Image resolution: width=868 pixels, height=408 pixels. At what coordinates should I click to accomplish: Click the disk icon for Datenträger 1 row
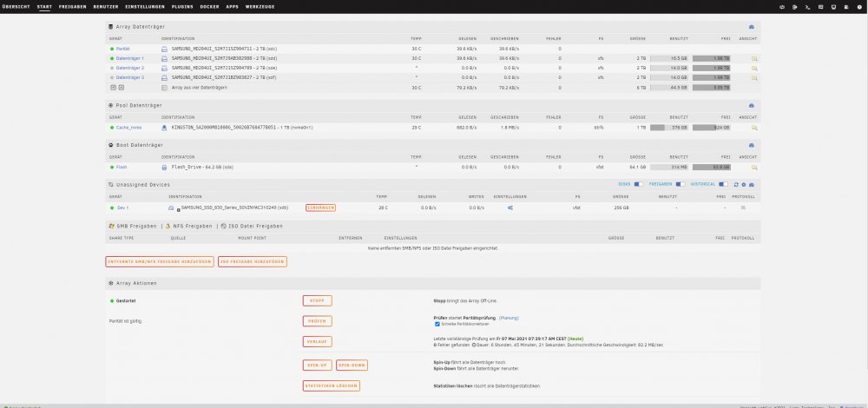[164, 58]
